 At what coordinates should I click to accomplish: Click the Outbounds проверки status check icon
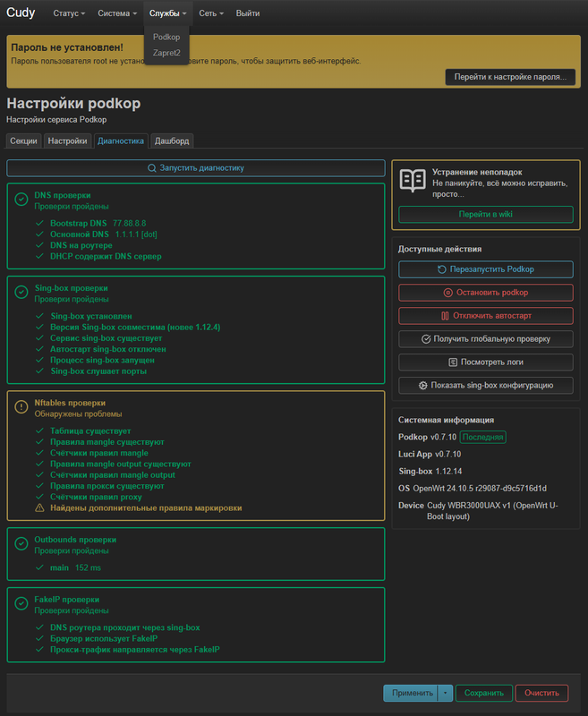pyautogui.click(x=21, y=544)
